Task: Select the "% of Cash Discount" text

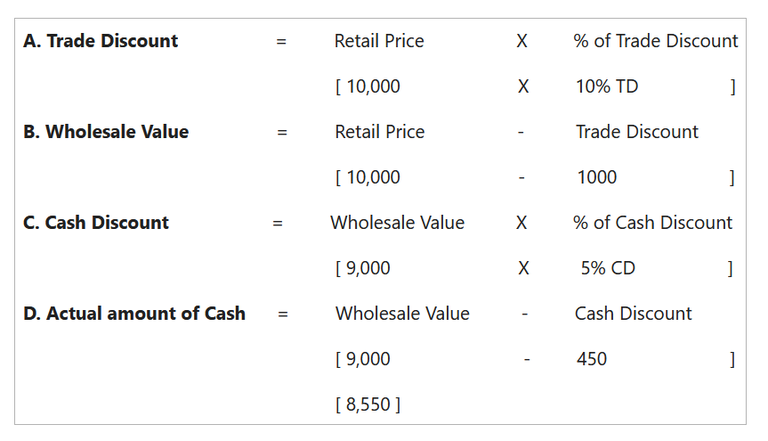Action: (652, 223)
